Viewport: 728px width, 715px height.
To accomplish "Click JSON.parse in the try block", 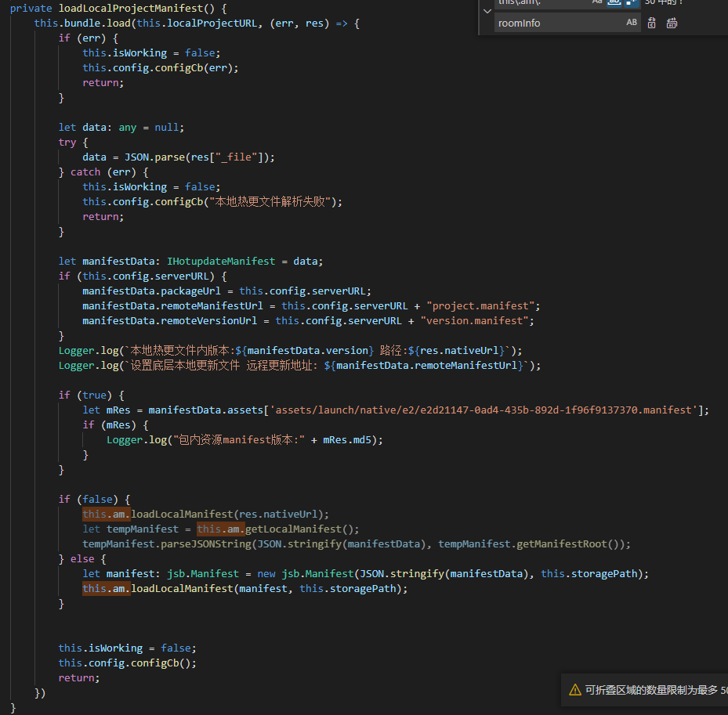I will click(x=154, y=157).
